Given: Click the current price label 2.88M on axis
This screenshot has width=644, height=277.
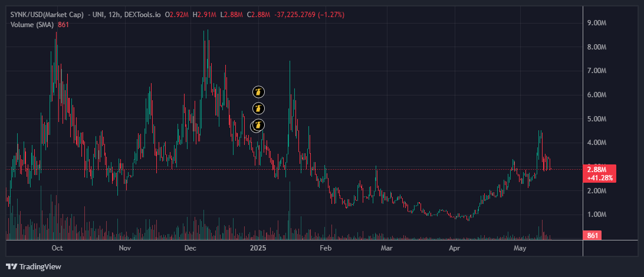Looking at the screenshot, I should pos(597,170).
